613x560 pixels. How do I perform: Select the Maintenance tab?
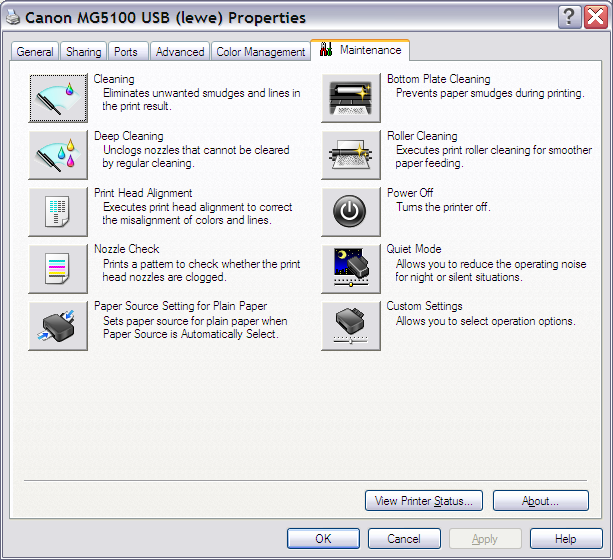tap(360, 50)
